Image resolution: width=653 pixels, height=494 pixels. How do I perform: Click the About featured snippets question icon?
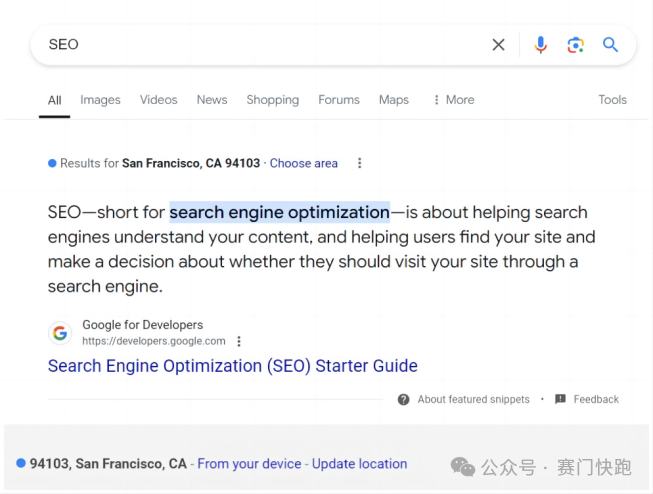403,399
